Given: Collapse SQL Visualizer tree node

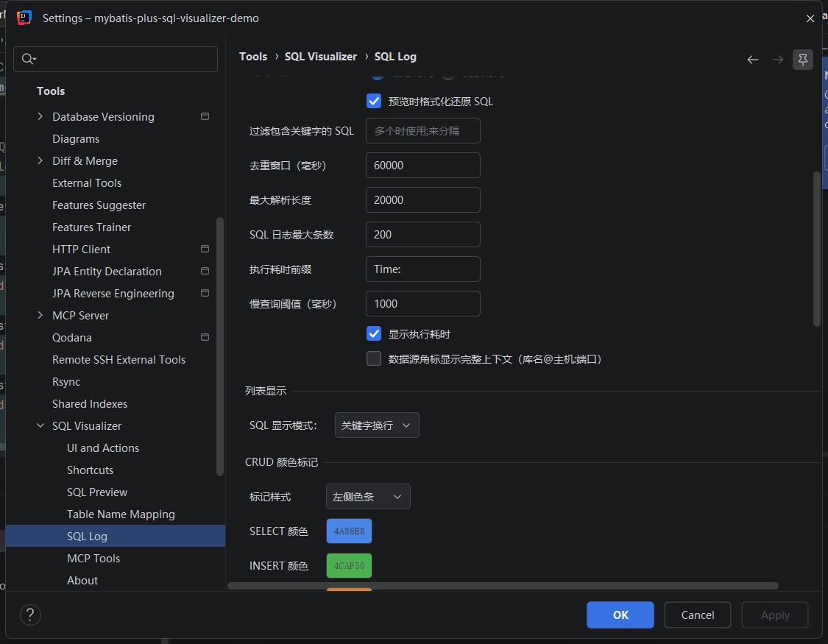Looking at the screenshot, I should point(40,425).
